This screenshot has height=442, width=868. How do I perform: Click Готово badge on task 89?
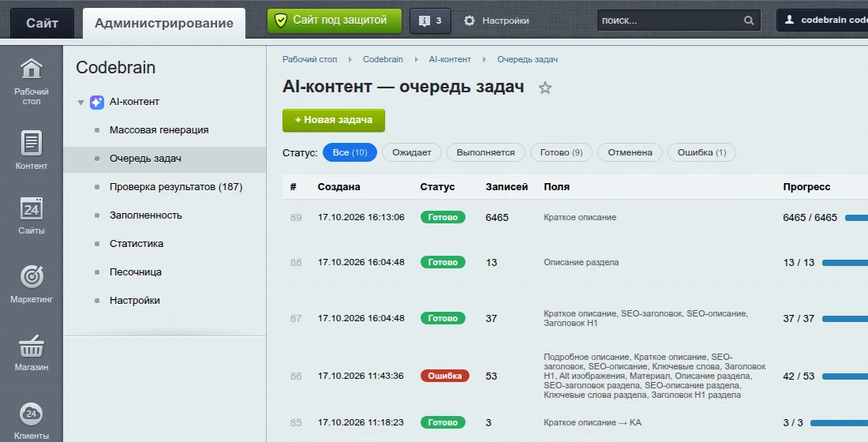[x=443, y=217]
